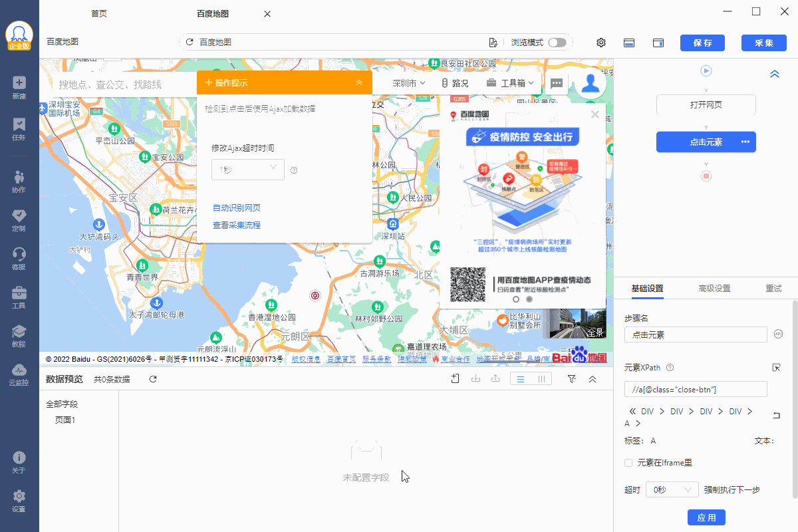Select 全部字段 in the field tree
This screenshot has width=798, height=532.
point(62,404)
